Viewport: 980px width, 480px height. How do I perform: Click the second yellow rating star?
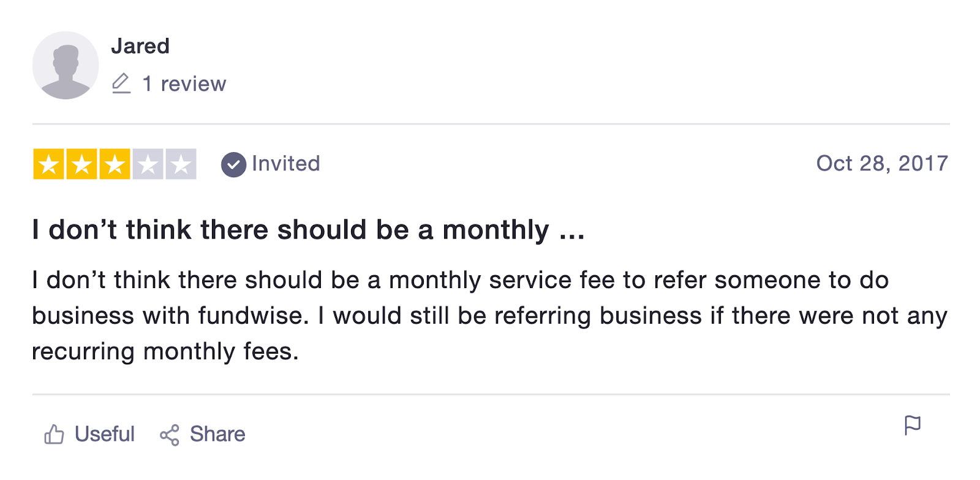coord(82,164)
